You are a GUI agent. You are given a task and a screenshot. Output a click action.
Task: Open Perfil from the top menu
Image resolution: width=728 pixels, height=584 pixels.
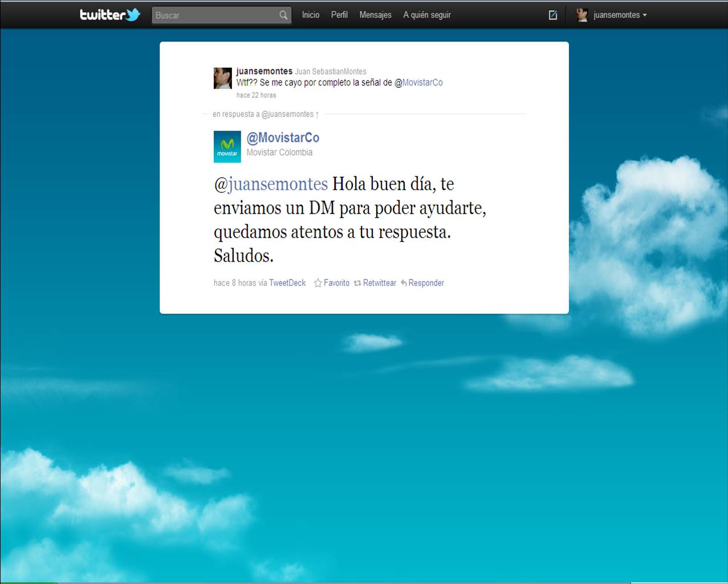(339, 15)
